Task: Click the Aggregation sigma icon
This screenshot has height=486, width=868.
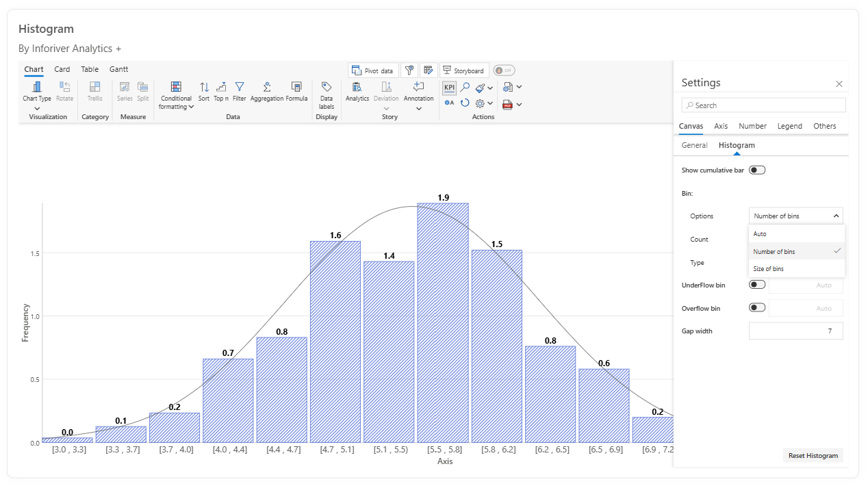Action: pos(267,87)
